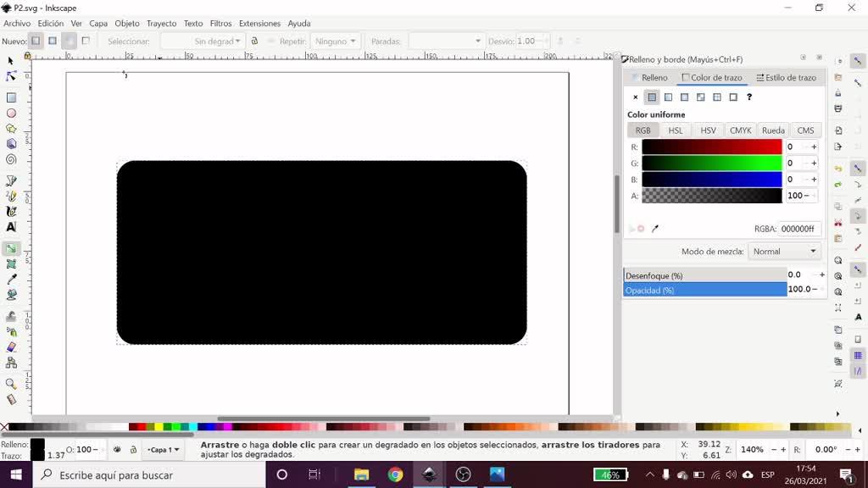868x488 pixels.
Task: Choose the Ellipse tool
Action: click(x=11, y=113)
